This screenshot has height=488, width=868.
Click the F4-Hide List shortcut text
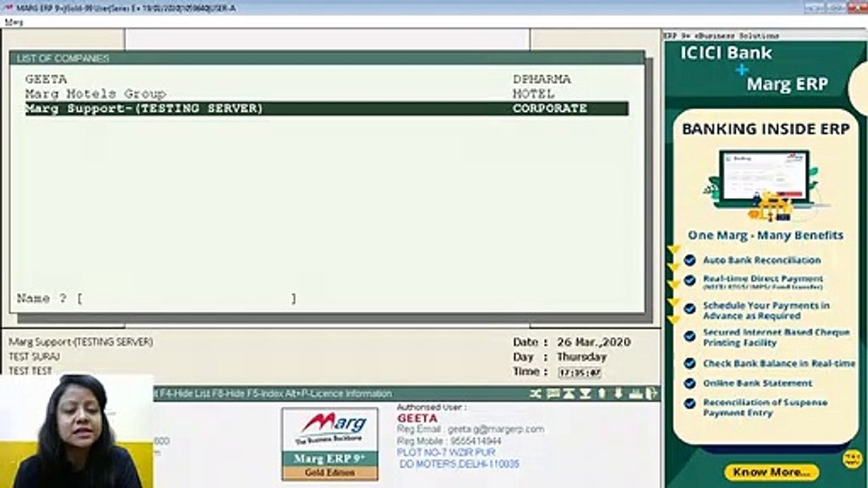coord(185,394)
